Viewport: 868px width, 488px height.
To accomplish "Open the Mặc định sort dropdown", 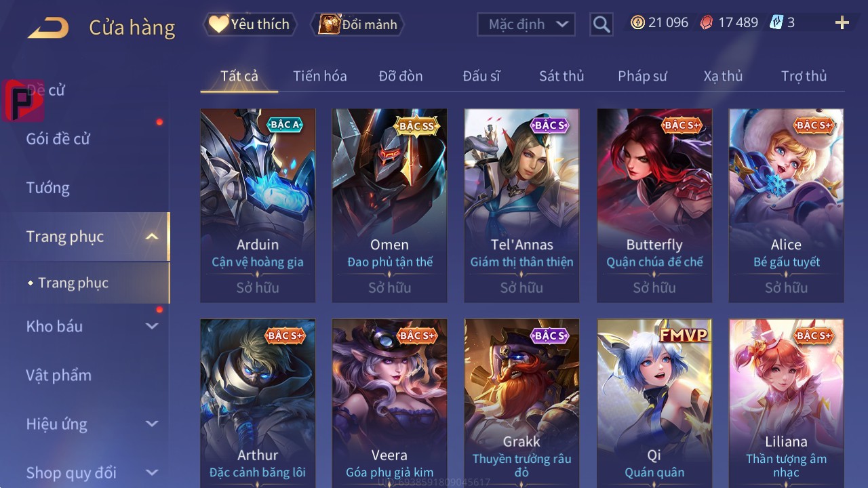I will point(526,24).
